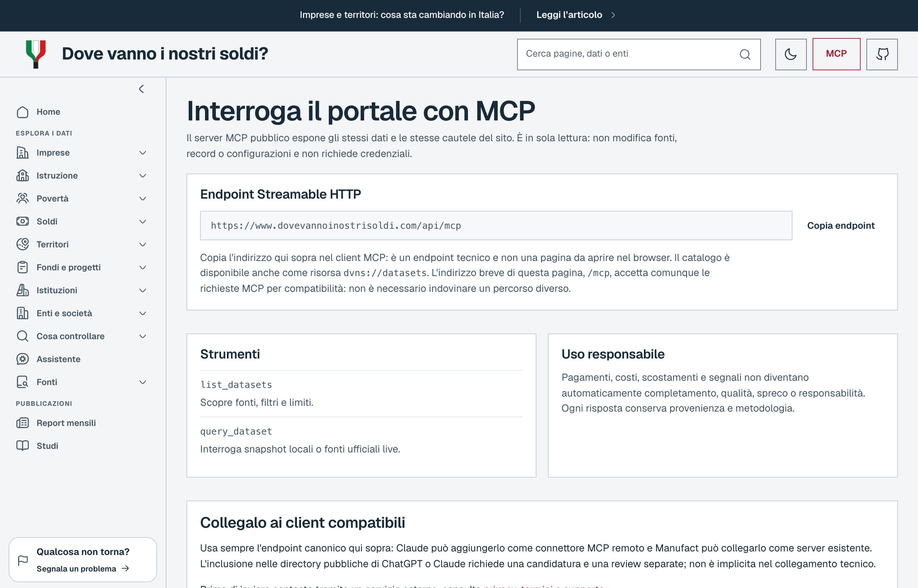Click Segnala un problema link
Image resolution: width=918 pixels, height=588 pixels.
coord(82,569)
